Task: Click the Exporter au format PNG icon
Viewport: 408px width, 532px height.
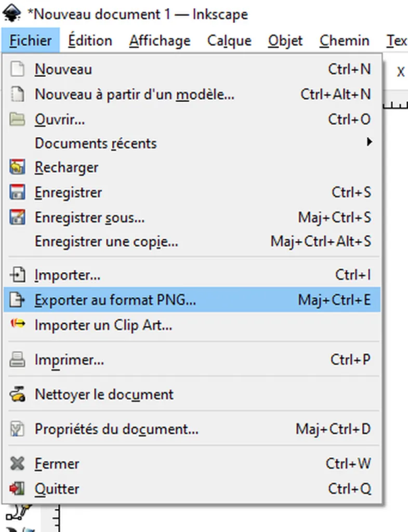Action: [x=17, y=300]
